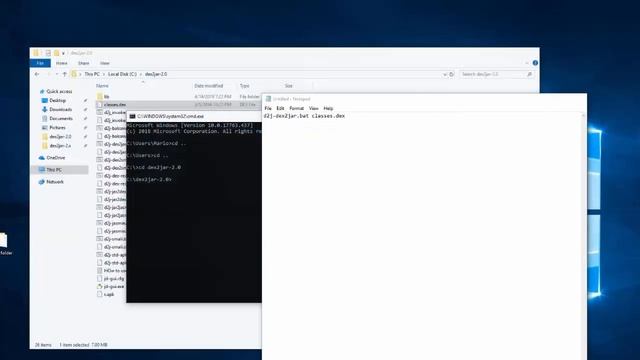Click Explorer folder icon in title bar
Image resolution: width=640 pixels, height=360 pixels.
pyautogui.click(x=36, y=53)
